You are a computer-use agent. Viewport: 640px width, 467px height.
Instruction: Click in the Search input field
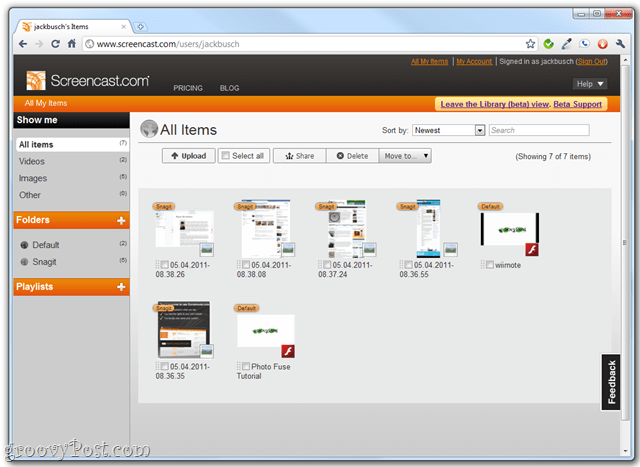coord(539,130)
